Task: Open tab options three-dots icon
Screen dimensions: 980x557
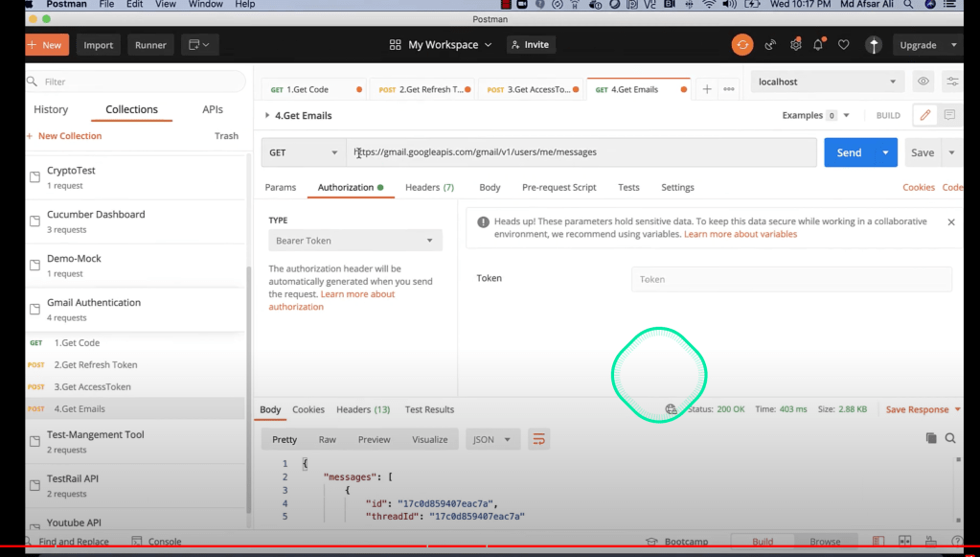Action: pos(729,89)
